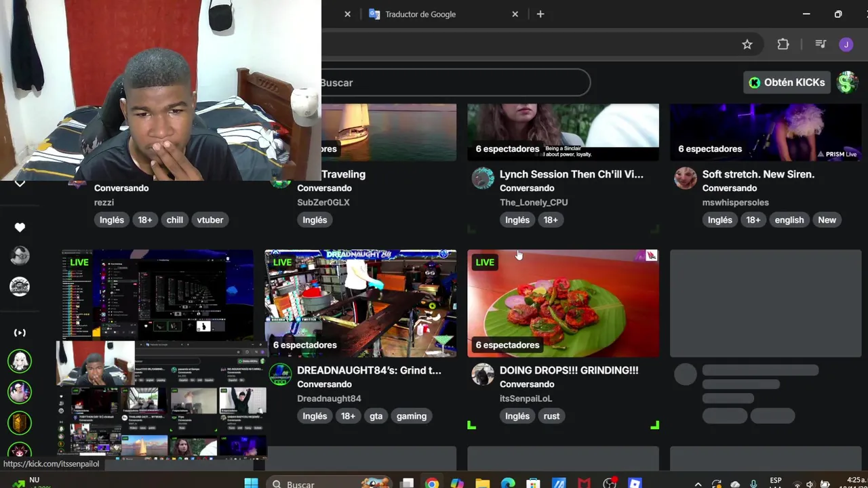Open Roblox from the taskbar
Viewport: 868px width, 488px height.
(x=635, y=483)
